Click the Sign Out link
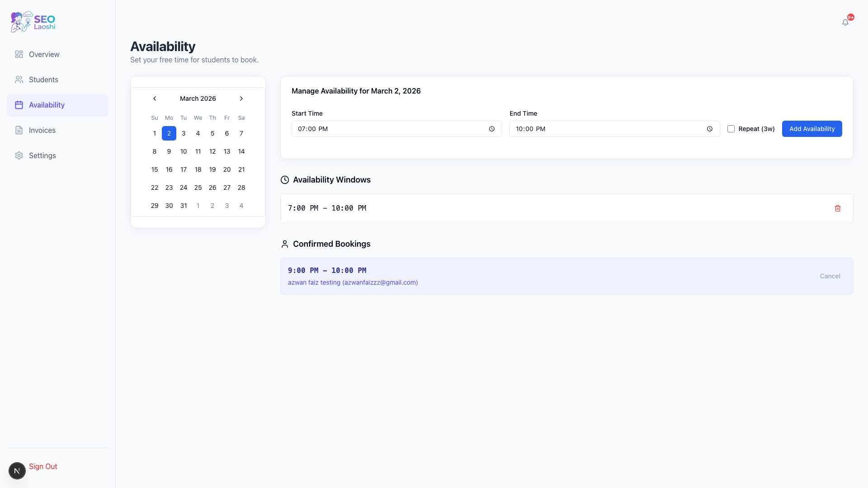 pyautogui.click(x=43, y=466)
